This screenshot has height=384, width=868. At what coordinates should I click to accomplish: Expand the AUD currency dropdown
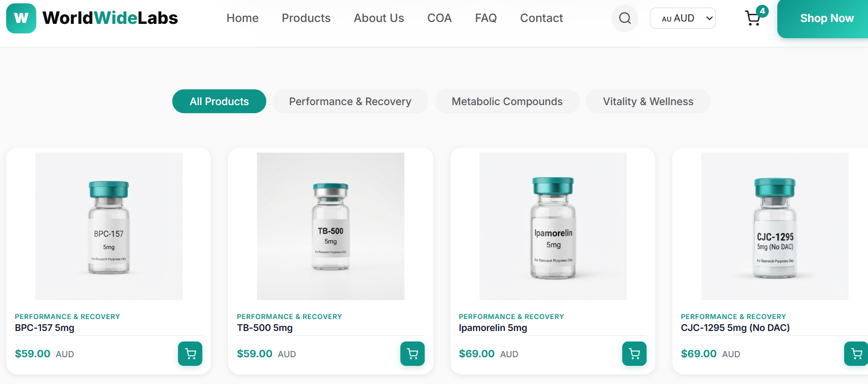tap(682, 18)
